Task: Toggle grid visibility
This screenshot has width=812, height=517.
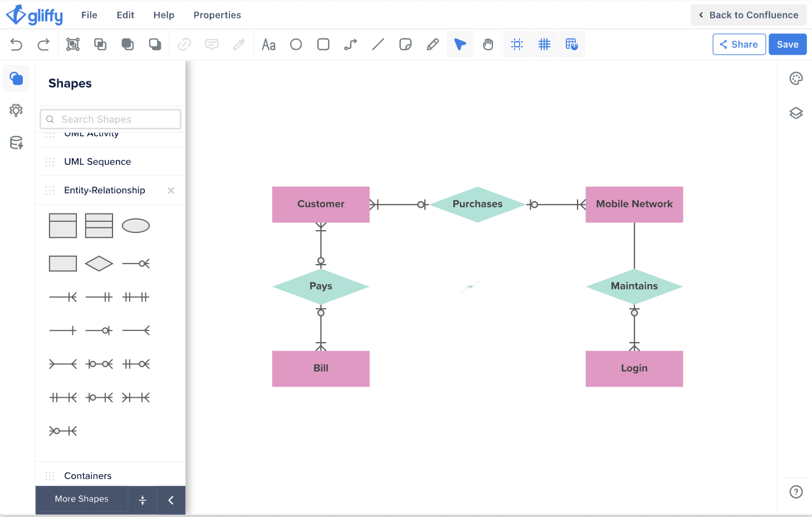Action: (544, 45)
